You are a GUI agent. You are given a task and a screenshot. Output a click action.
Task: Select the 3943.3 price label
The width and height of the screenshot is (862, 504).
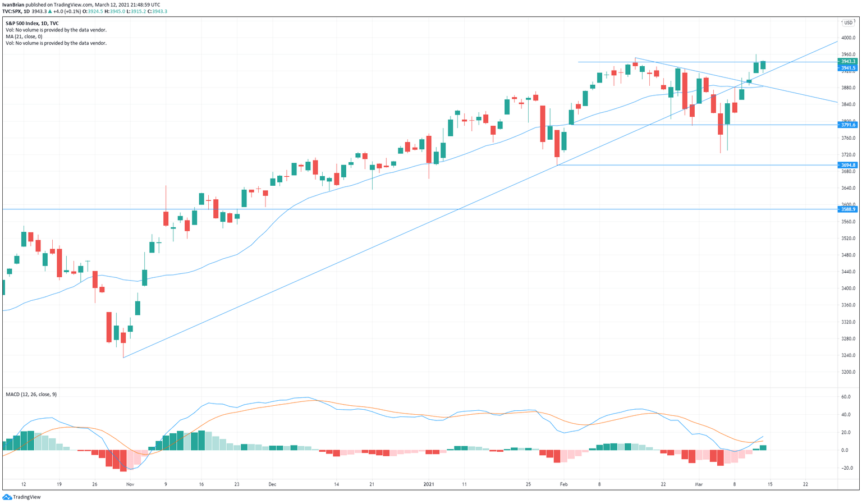[847, 62]
